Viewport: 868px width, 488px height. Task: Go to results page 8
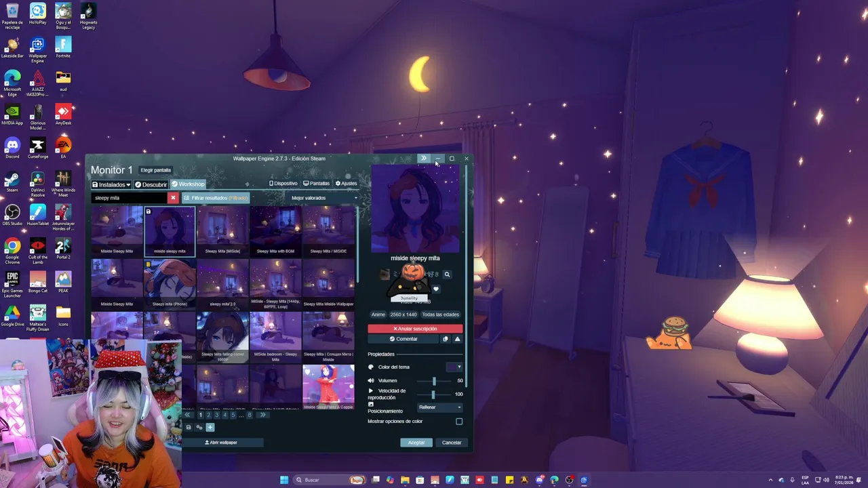(250, 415)
